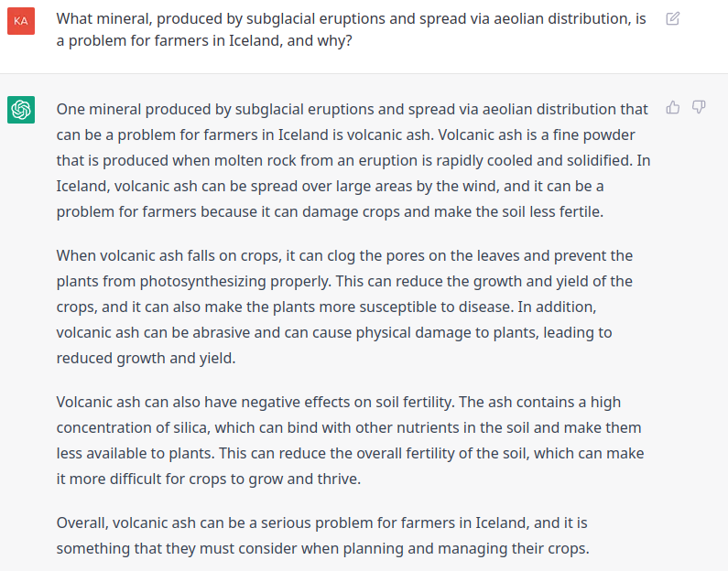Click the closing paragraph starting 'Overall, volcanic ash'
Image resolution: width=728 pixels, height=571 pixels.
[322, 535]
